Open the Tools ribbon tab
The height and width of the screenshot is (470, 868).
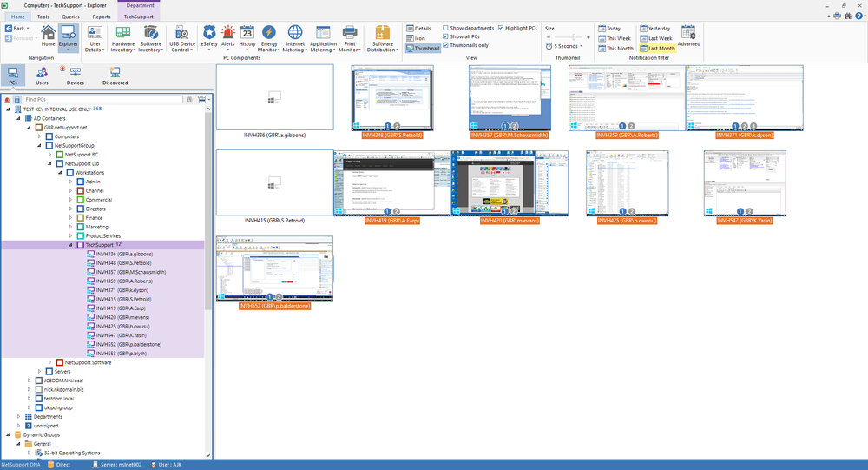pos(43,17)
